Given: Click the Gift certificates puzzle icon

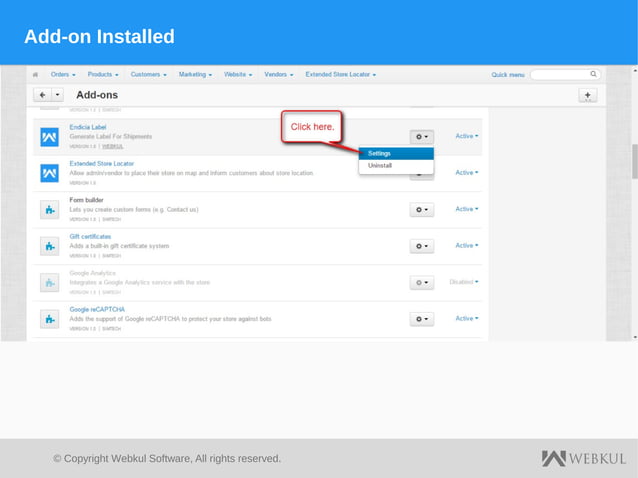Looking at the screenshot, I should pos(49,246).
